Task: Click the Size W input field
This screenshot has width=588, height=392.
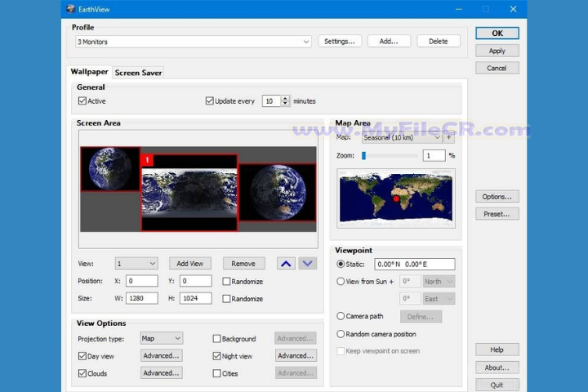Action: tap(142, 298)
